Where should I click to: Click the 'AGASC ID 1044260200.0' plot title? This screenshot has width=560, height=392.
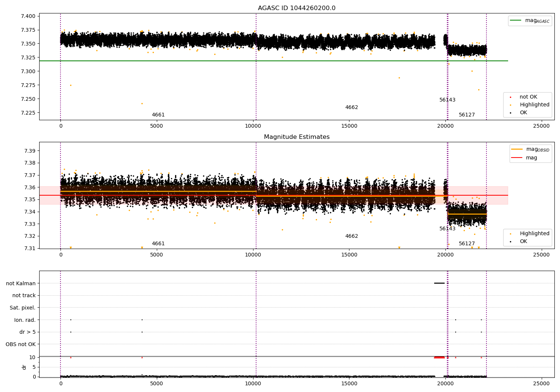click(296, 8)
